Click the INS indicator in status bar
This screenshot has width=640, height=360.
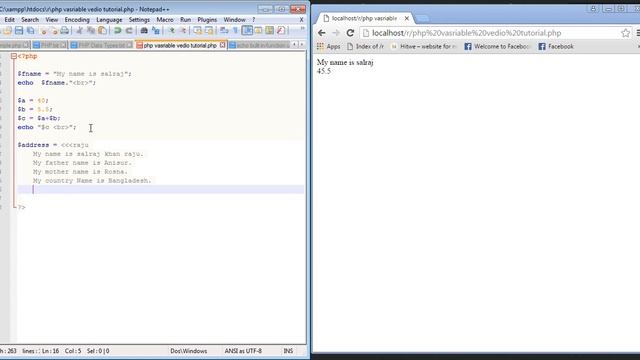pos(288,351)
